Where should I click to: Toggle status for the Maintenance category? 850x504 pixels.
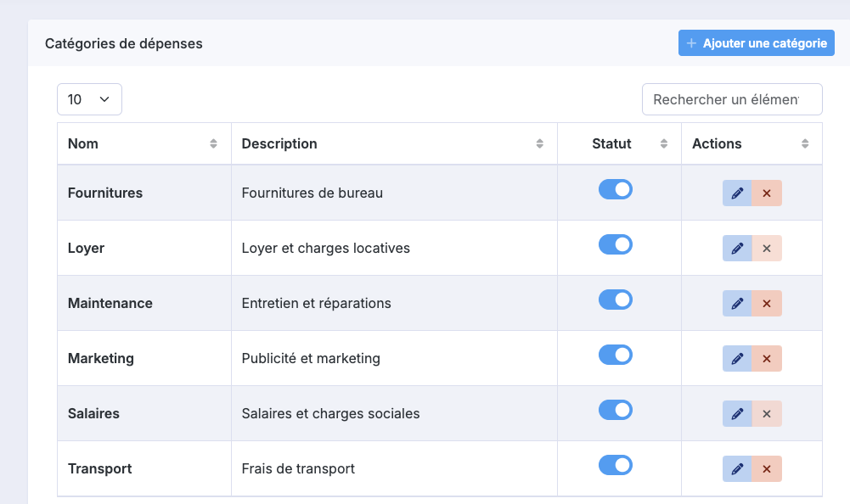tap(616, 300)
